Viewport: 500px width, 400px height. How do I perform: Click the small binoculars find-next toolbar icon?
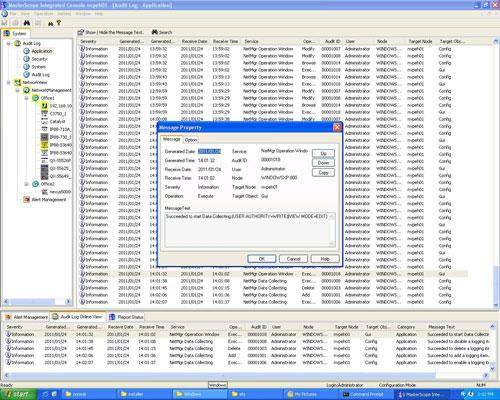click(50, 23)
